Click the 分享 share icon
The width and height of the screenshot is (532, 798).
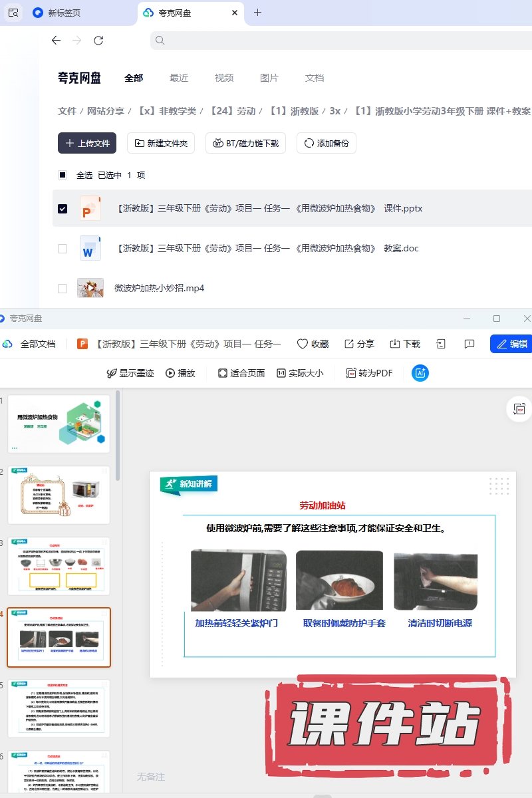(349, 344)
